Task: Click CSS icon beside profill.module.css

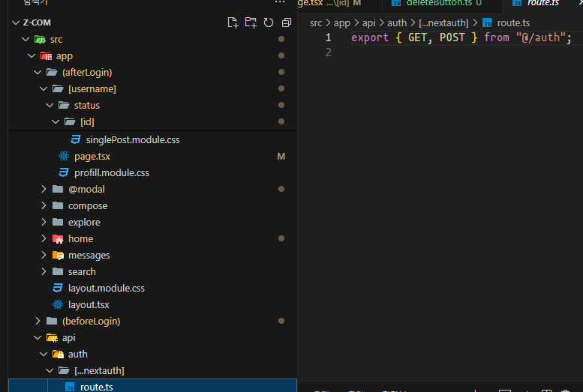Action: pos(64,172)
